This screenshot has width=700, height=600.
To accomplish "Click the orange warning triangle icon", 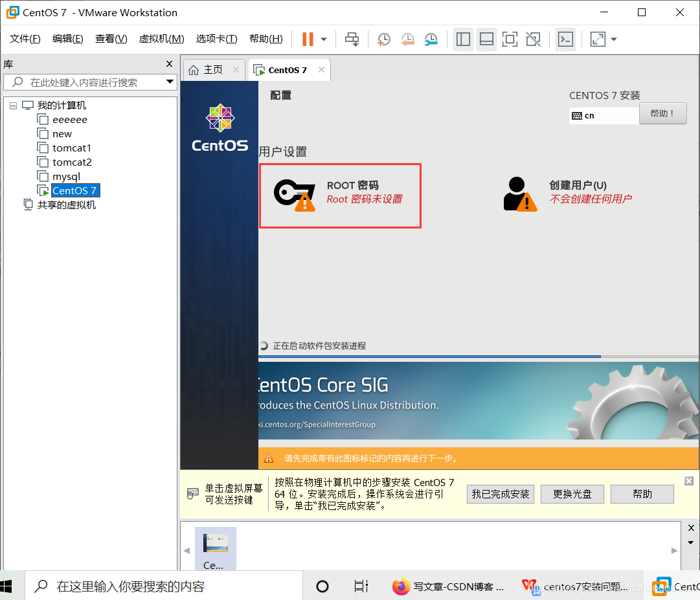I will pos(269,458).
